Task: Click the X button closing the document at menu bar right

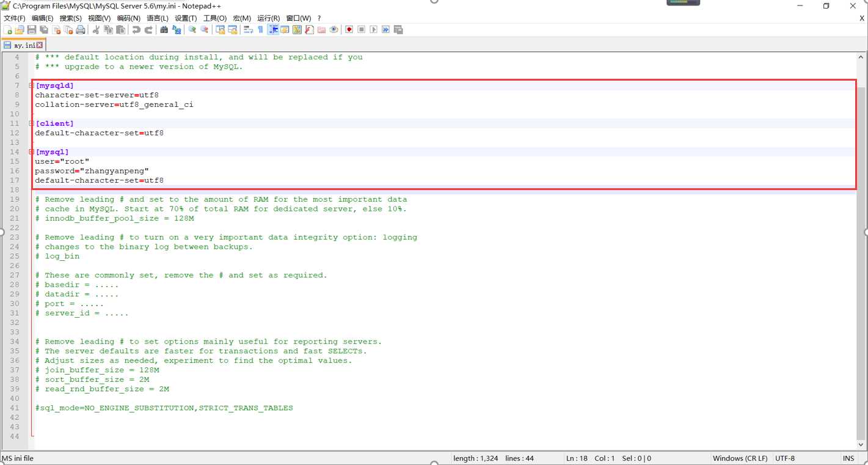Action: click(862, 18)
